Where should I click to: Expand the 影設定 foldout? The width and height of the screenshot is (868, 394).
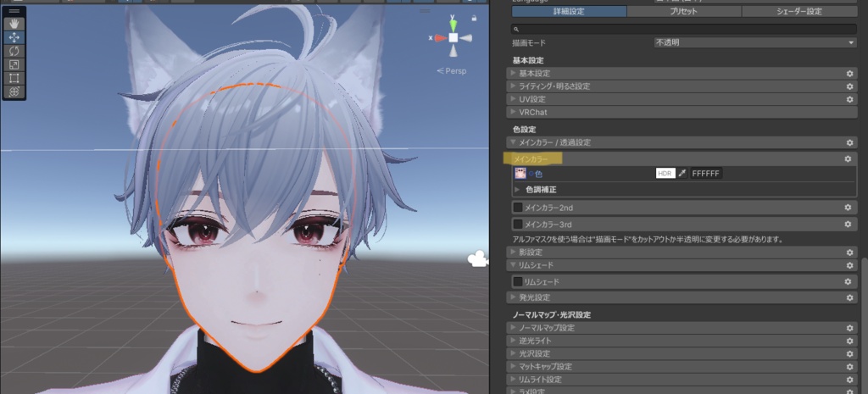pyautogui.click(x=514, y=252)
